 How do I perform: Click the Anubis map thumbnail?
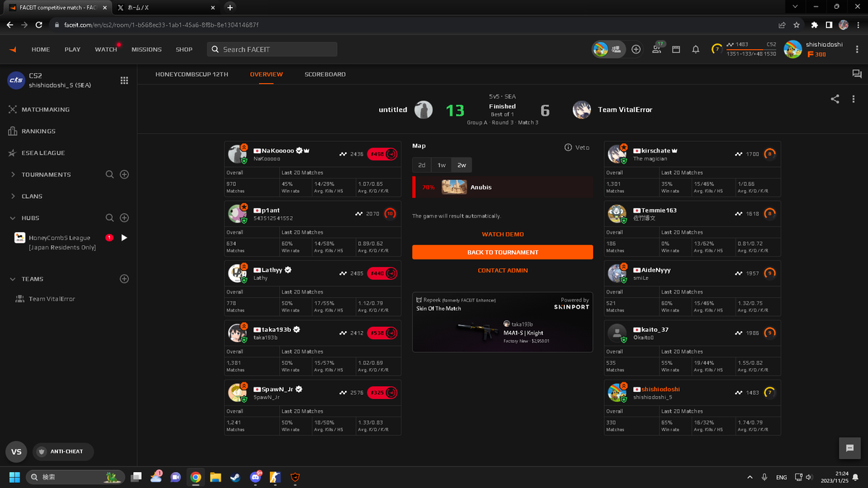click(x=454, y=187)
